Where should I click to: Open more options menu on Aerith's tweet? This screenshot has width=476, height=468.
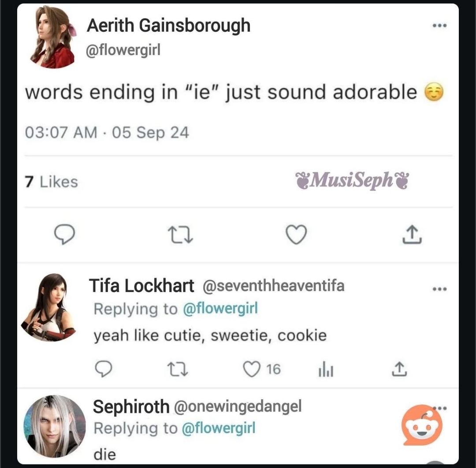(439, 26)
